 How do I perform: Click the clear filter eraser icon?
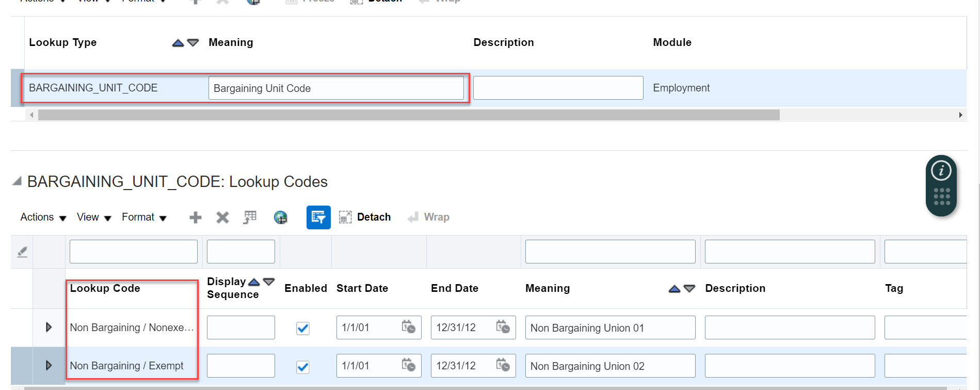[22, 252]
